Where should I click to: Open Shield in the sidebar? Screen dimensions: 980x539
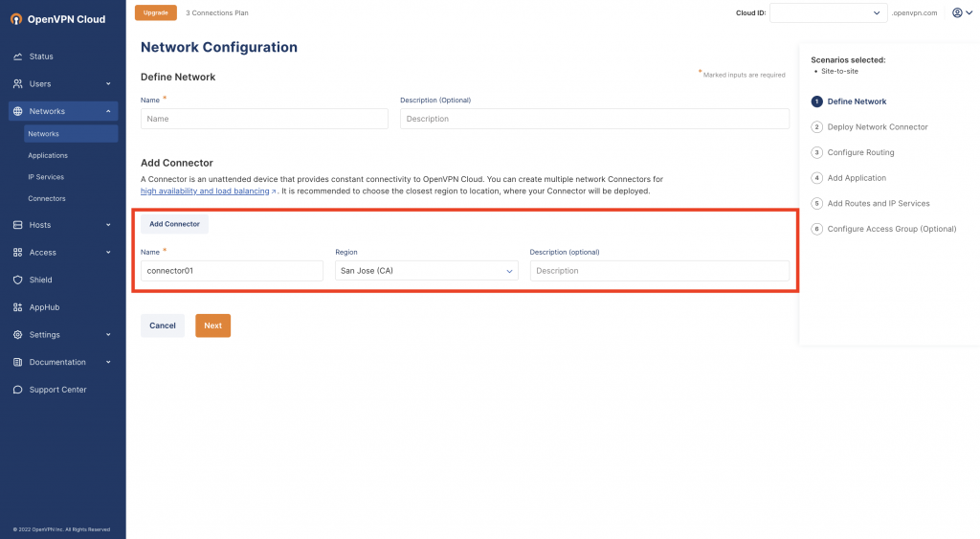point(40,281)
